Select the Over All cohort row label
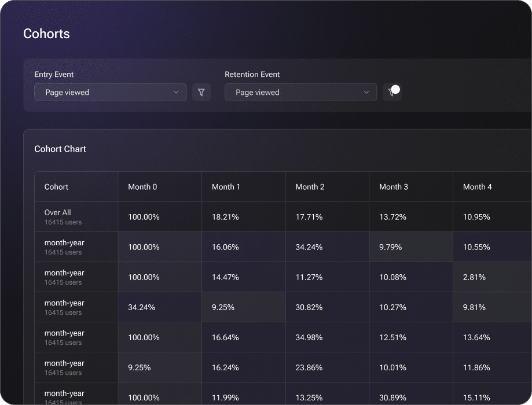Image resolution: width=532 pixels, height=405 pixels. pyautogui.click(x=58, y=213)
